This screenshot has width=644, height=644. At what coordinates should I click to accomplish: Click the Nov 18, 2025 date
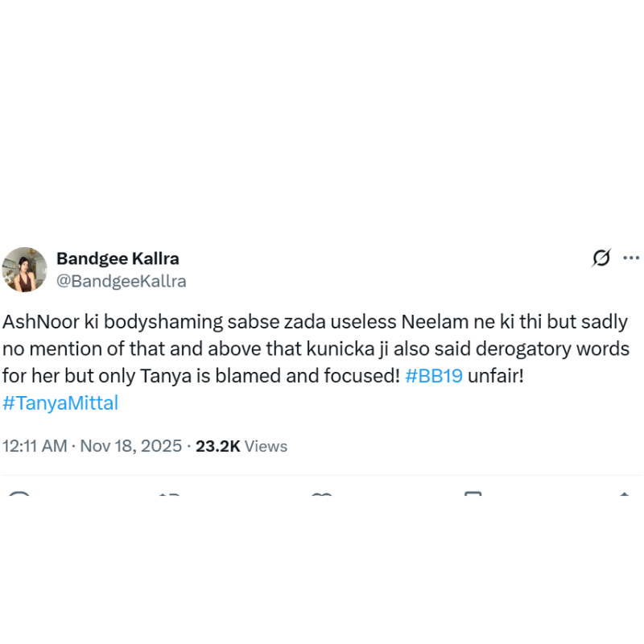(x=131, y=446)
